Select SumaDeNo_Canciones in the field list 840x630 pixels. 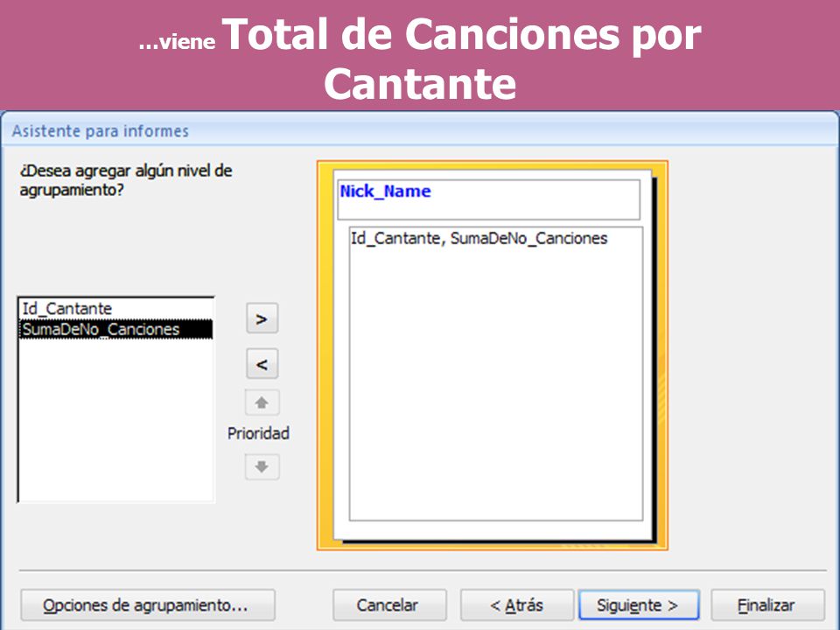pos(115,329)
